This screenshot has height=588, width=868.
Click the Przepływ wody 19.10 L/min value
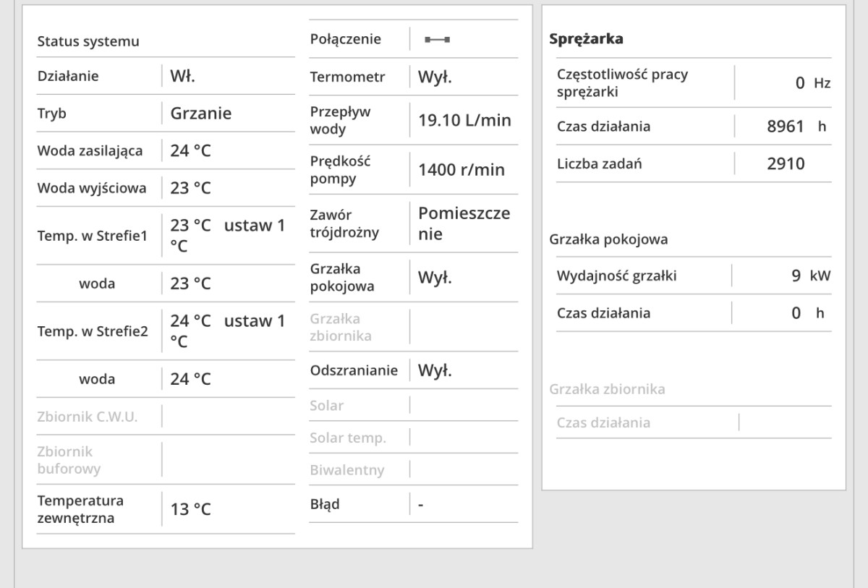coord(464,121)
